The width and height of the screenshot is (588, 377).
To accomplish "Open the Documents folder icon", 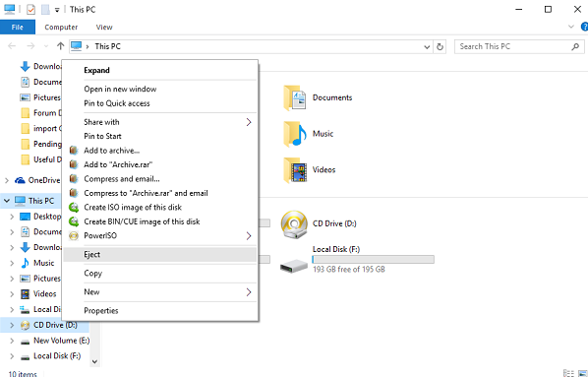I will click(x=295, y=98).
